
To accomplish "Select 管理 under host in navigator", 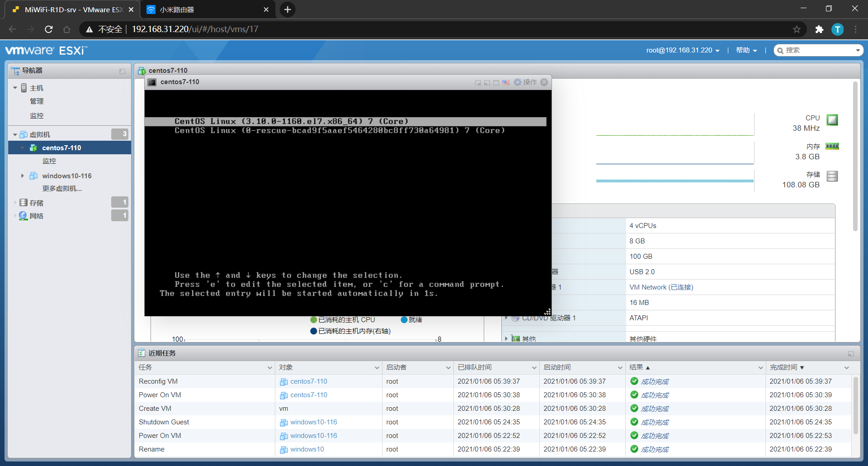I will pyautogui.click(x=37, y=101).
